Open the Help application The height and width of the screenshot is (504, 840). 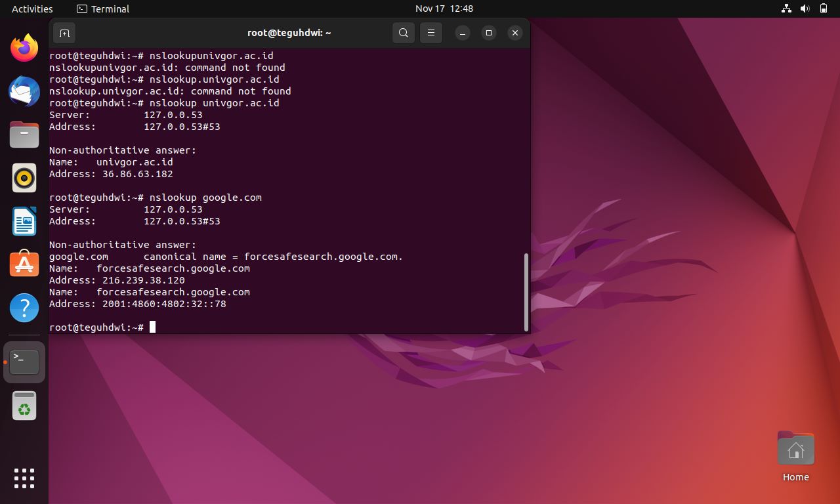pos(24,308)
